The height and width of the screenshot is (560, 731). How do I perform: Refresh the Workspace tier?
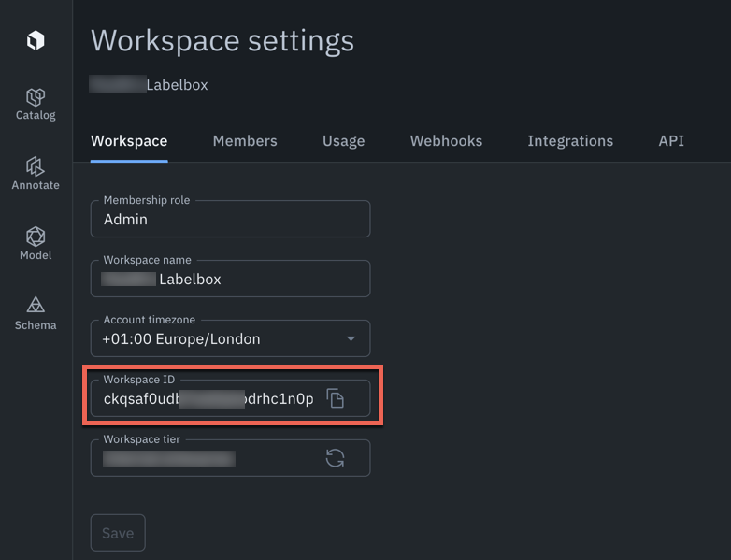click(336, 458)
